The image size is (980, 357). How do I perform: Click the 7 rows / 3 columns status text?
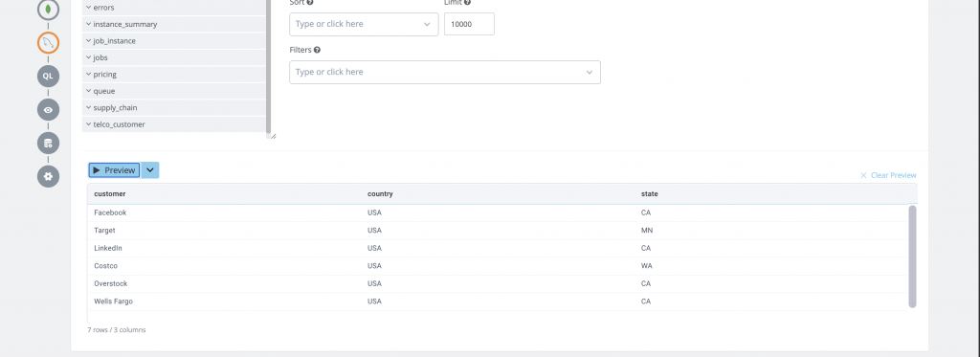(116, 329)
